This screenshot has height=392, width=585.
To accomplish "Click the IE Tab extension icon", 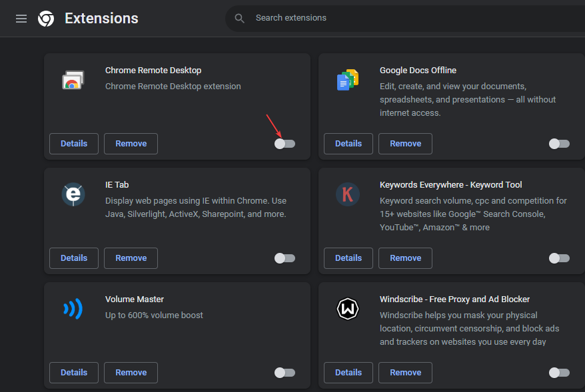I will [73, 194].
